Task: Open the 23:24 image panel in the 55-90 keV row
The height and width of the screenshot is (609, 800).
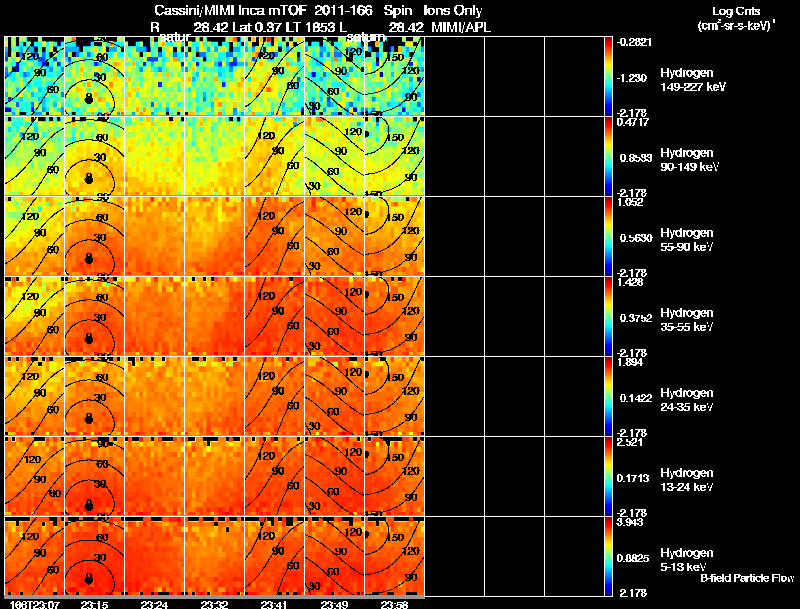Action: click(155, 236)
